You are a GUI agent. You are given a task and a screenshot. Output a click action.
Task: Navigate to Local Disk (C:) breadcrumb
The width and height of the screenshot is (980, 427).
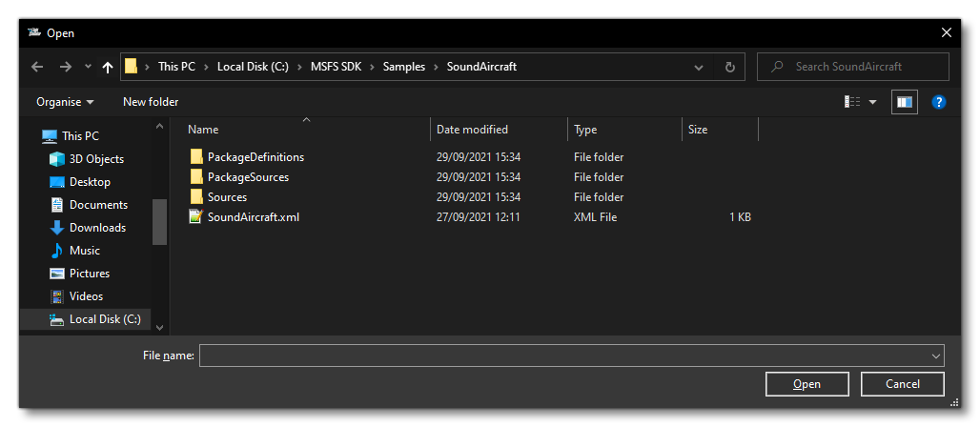(x=254, y=67)
